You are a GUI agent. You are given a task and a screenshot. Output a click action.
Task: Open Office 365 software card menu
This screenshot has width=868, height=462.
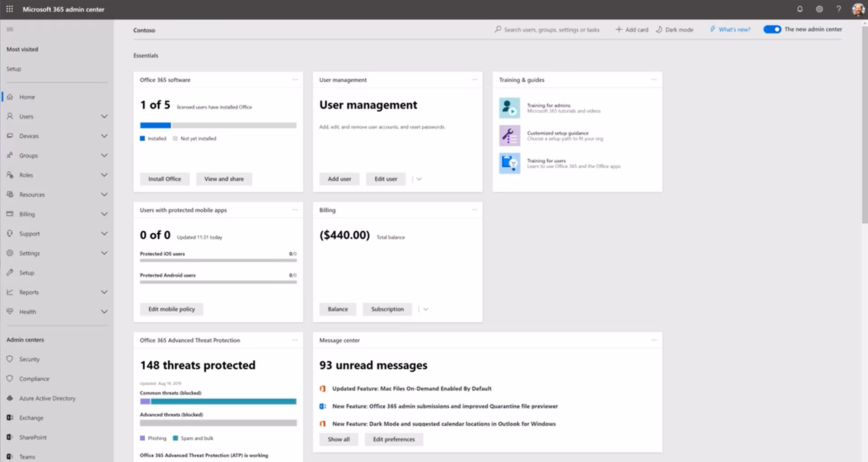point(295,80)
